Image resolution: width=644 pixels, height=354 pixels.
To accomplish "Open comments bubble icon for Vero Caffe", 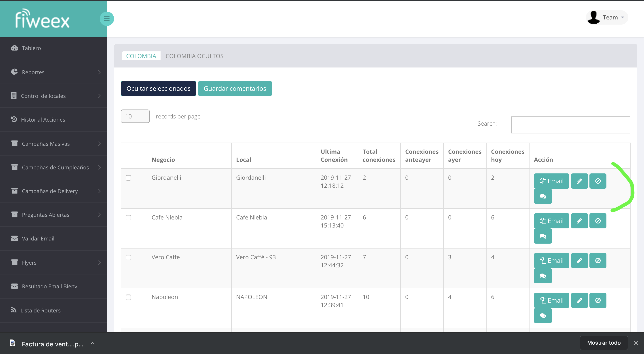I will point(542,276).
